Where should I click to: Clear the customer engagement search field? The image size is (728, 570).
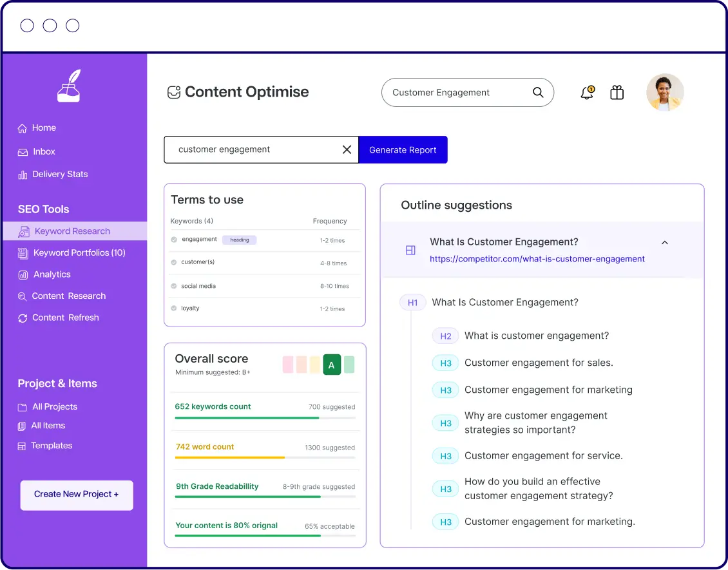347,149
